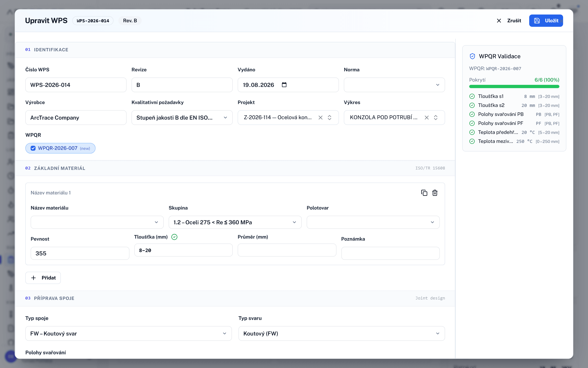588x368 pixels.
Task: Click the Přidat add material button
Action: 43,278
